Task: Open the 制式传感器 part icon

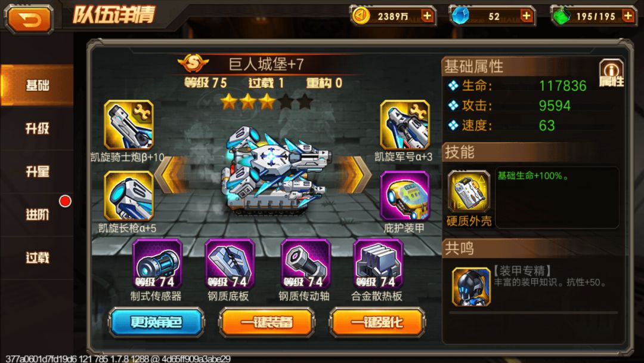Action: pos(157,264)
